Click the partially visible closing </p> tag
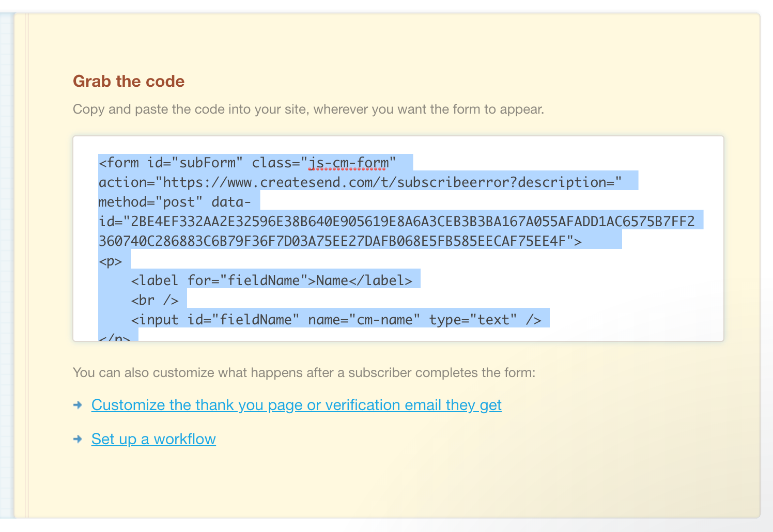Viewport: 773px width, 532px height. 114,337
